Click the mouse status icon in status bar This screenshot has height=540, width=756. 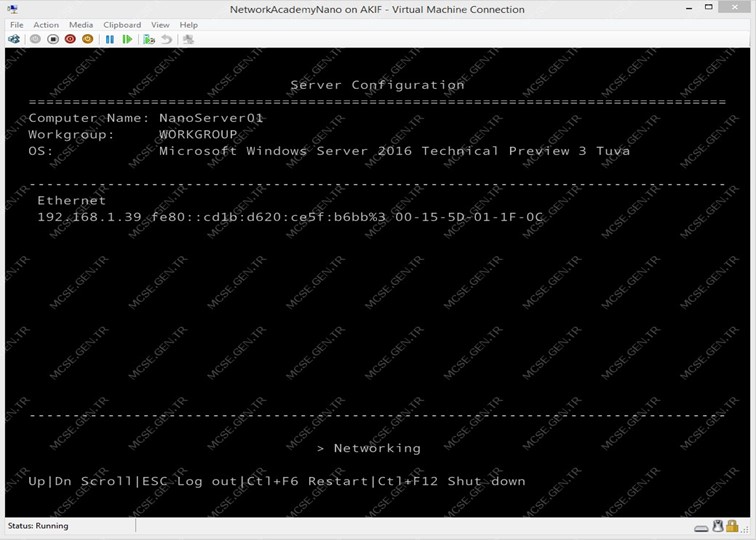tap(718, 526)
